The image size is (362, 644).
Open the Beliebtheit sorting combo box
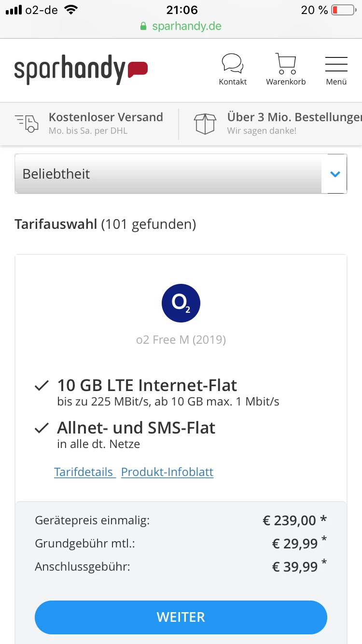point(169,174)
